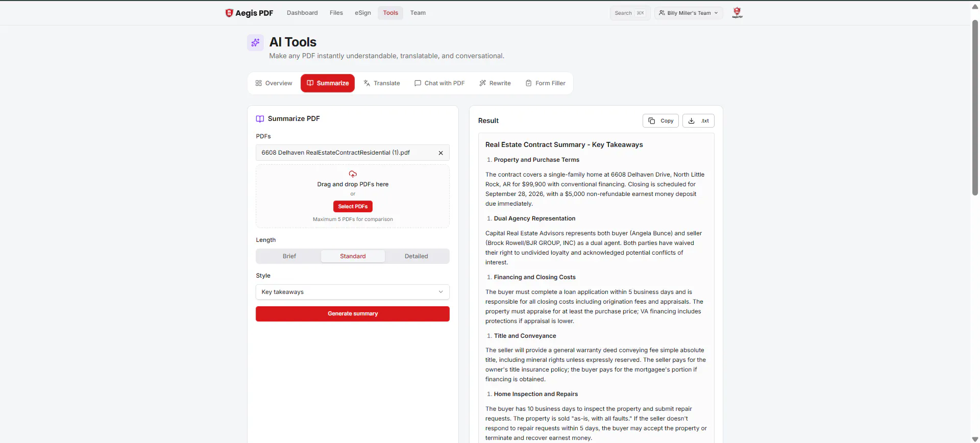The height and width of the screenshot is (443, 980).
Task: Select Detailed length option
Action: click(416, 256)
